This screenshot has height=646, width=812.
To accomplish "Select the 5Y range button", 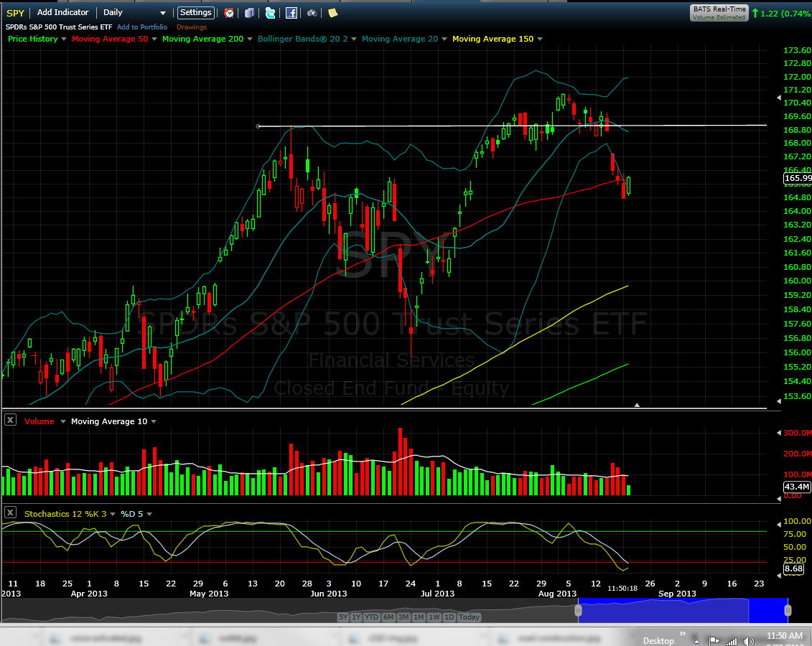I will tap(343, 617).
